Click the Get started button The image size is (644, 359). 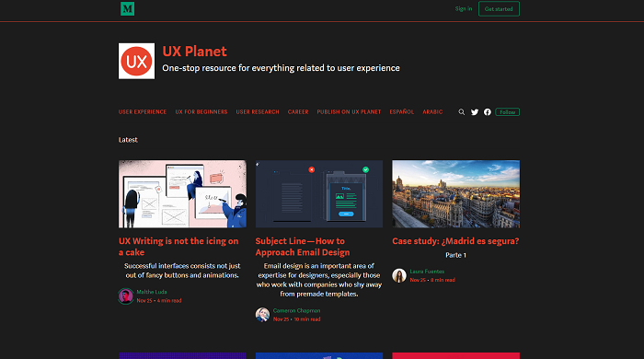click(x=499, y=8)
